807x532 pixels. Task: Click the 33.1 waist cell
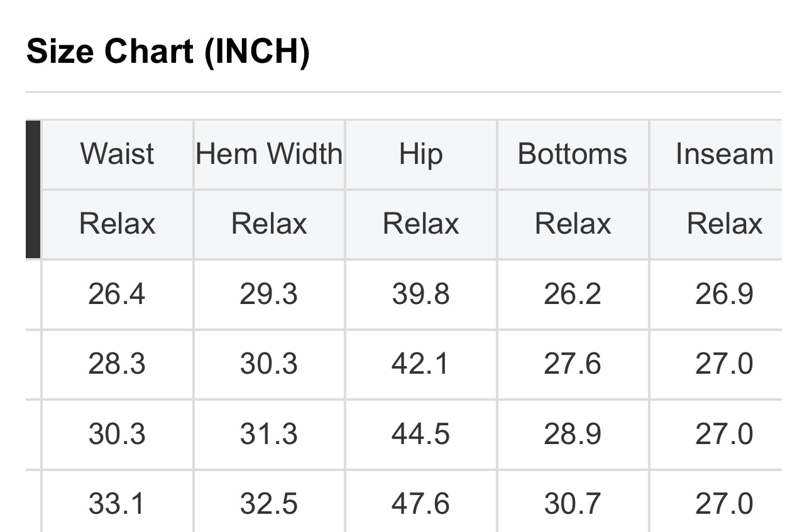117,504
